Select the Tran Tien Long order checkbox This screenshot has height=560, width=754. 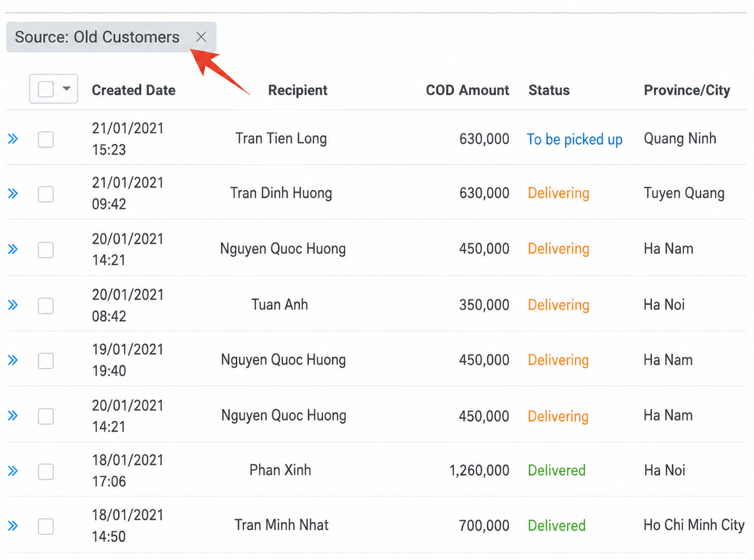click(46, 139)
